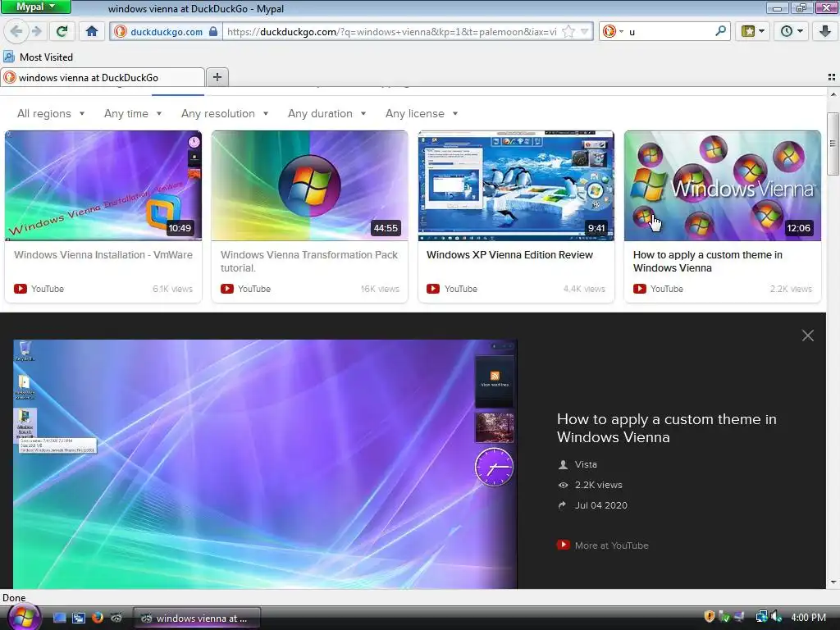Play the large video preview image
This screenshot has height=630, width=840.
click(265, 464)
